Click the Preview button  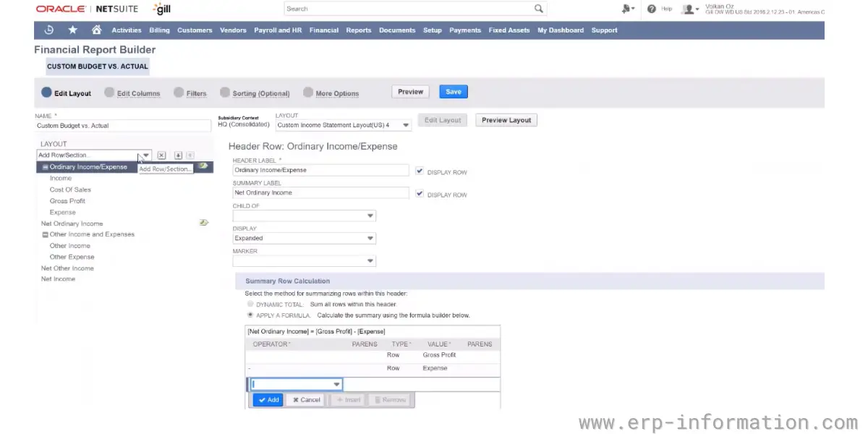click(410, 92)
